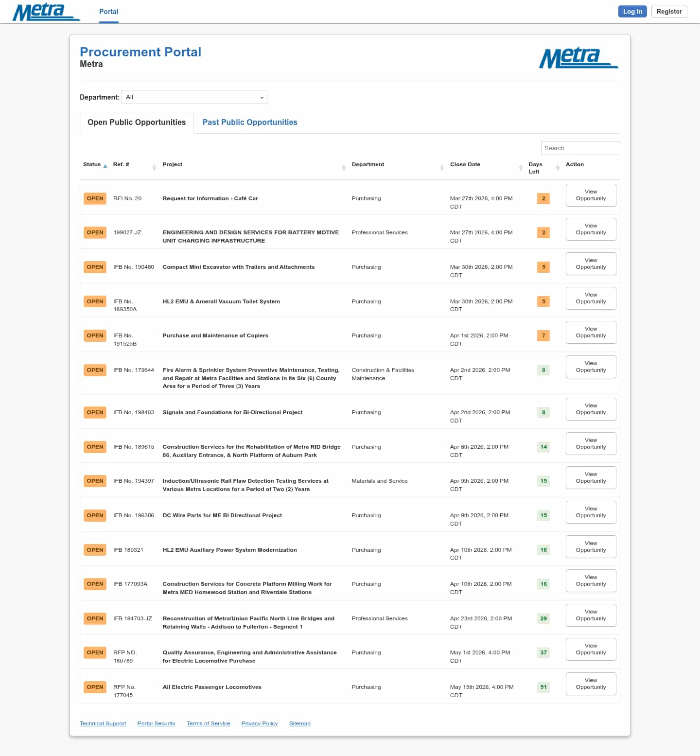Click the Metra logo beside the Procurement Portal title
Screen dimensions: 700x756
tap(578, 58)
